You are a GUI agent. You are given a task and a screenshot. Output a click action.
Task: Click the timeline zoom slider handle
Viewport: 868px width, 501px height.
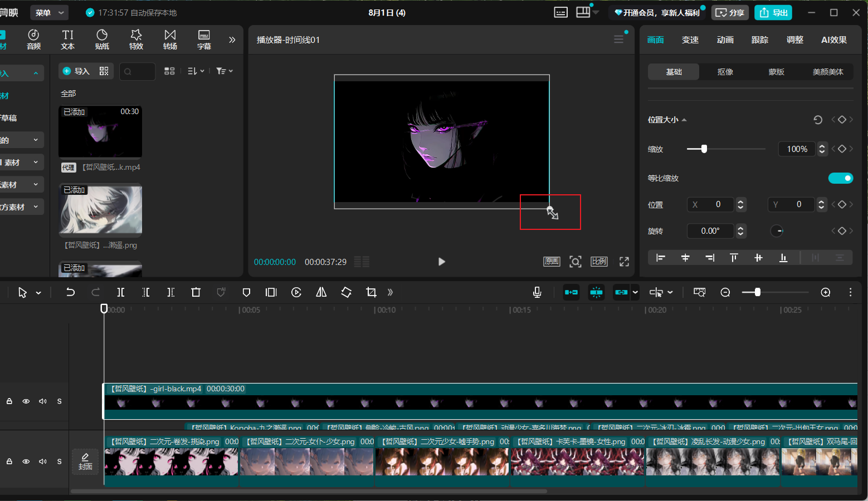758,292
